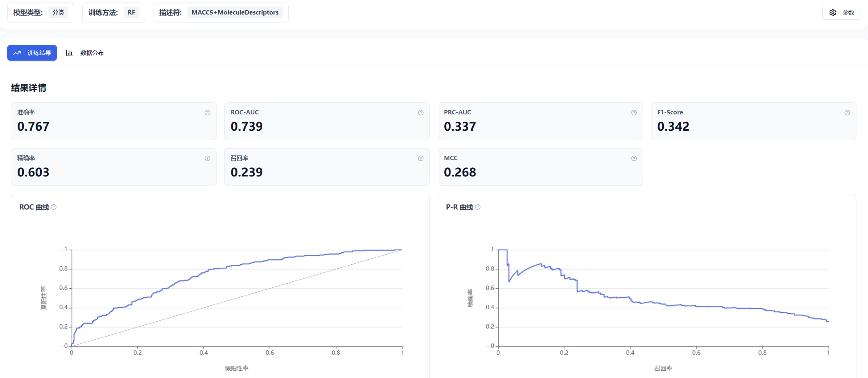Select the 训练结果 tab

[32, 53]
